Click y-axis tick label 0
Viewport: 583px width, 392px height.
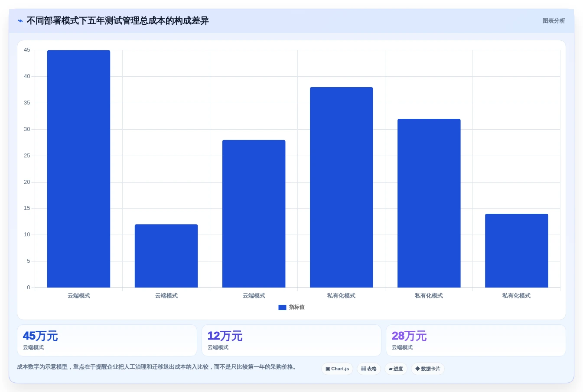point(29,287)
